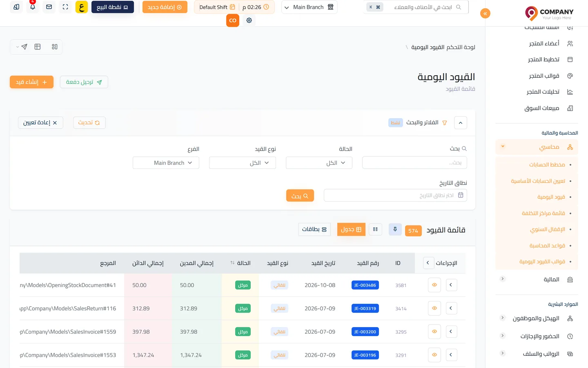
Task: Click the yellow language switch icon
Action: (x=82, y=7)
